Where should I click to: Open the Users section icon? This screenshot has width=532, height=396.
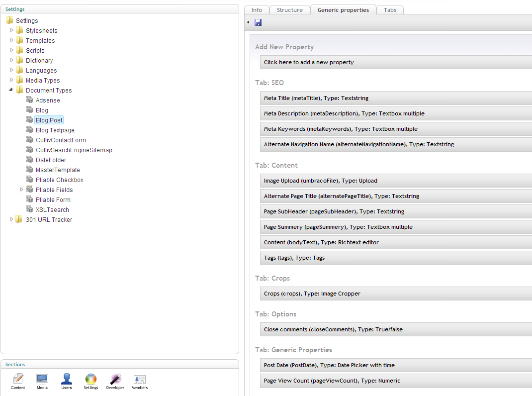point(67,379)
